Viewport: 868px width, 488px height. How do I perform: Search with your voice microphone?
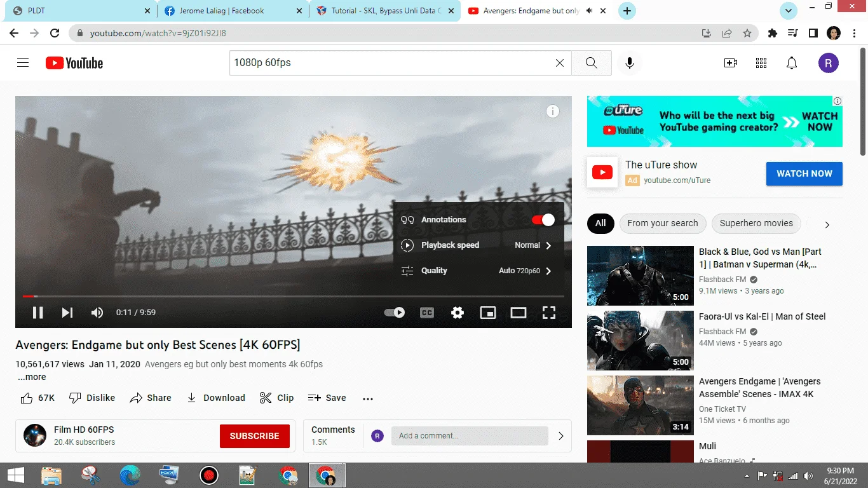630,63
